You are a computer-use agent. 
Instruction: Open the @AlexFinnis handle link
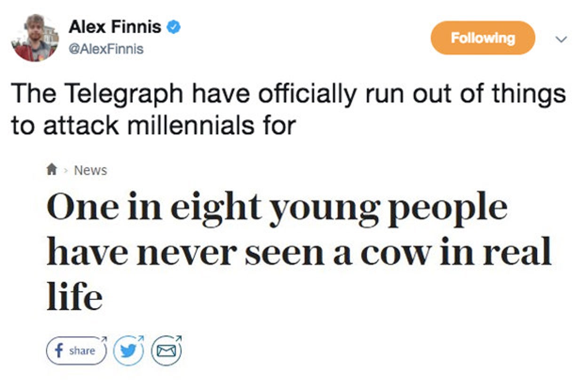pos(106,48)
